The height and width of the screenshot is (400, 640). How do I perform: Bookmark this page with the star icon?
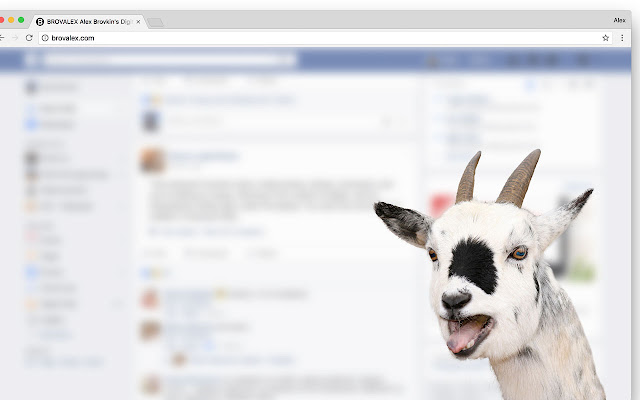point(605,38)
